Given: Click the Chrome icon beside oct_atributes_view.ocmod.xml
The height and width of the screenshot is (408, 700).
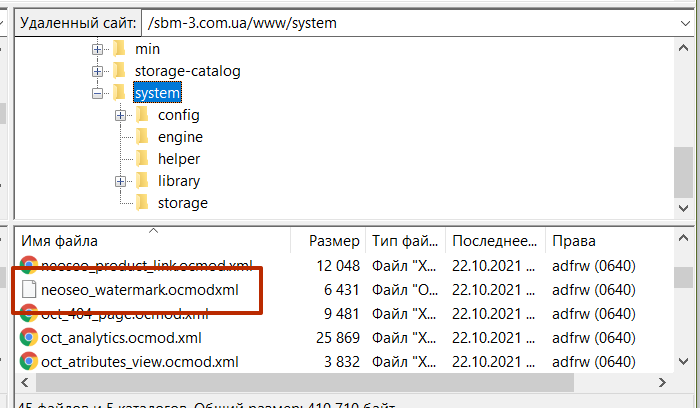Looking at the screenshot, I should [x=29, y=361].
